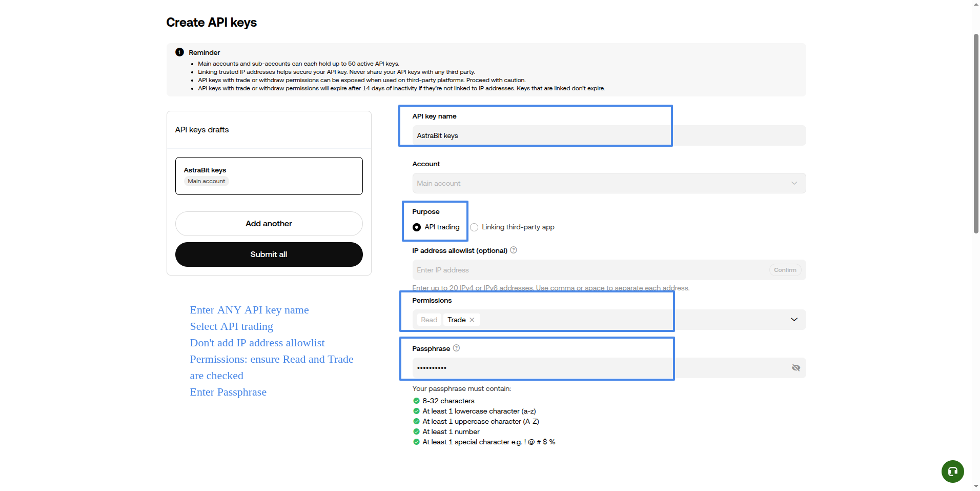Click the scrollbar down arrow

coord(976,486)
